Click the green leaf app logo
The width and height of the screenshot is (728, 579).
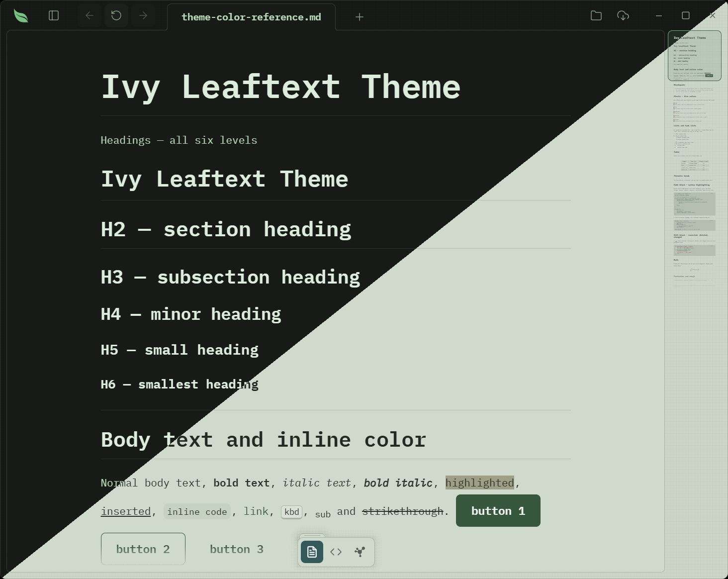pyautogui.click(x=21, y=16)
